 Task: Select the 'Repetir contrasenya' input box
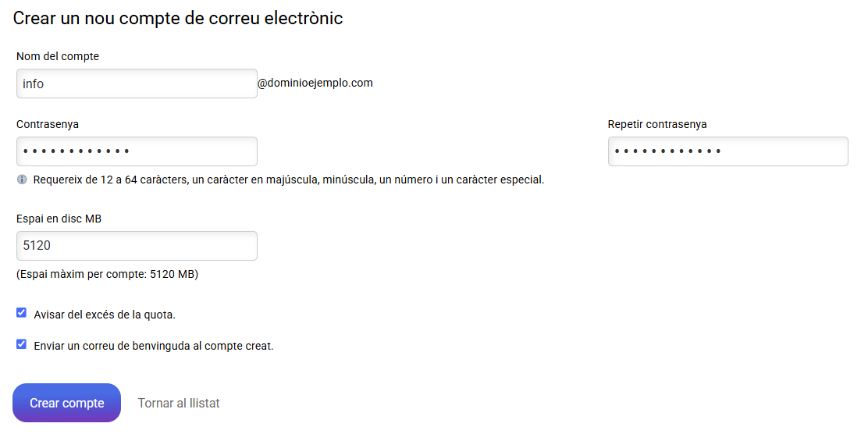tap(727, 151)
